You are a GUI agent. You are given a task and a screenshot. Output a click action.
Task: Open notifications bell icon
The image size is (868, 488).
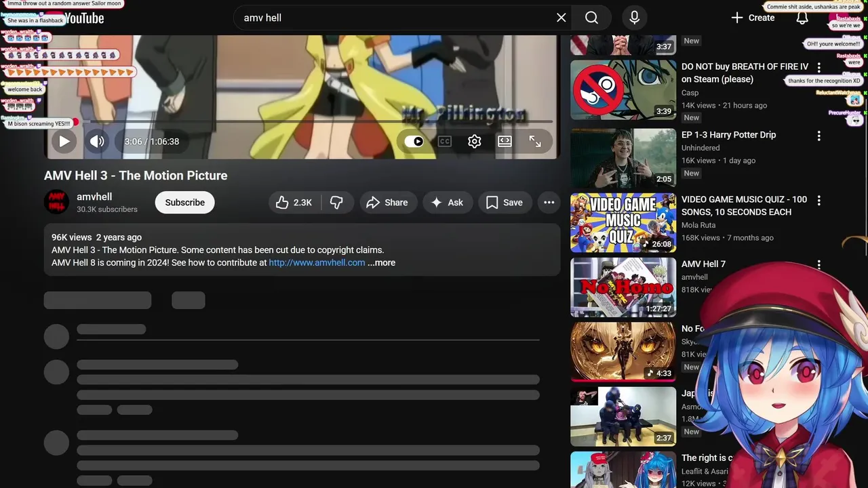[x=802, y=18]
